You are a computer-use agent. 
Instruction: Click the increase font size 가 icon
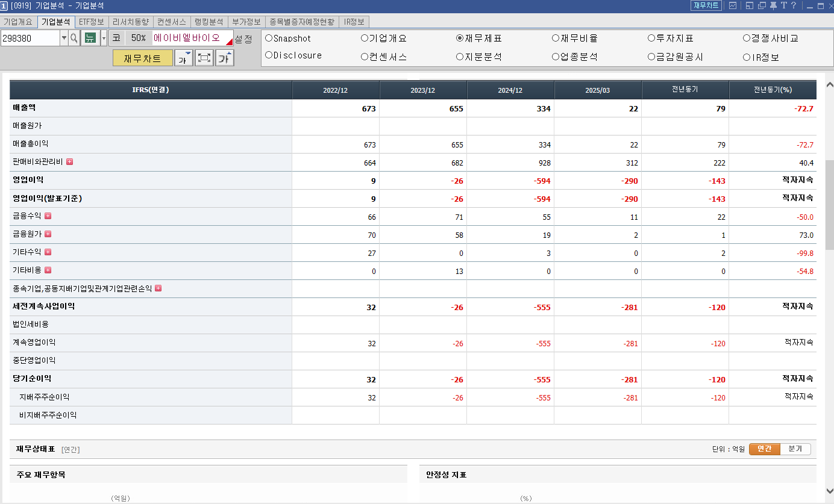(225, 58)
